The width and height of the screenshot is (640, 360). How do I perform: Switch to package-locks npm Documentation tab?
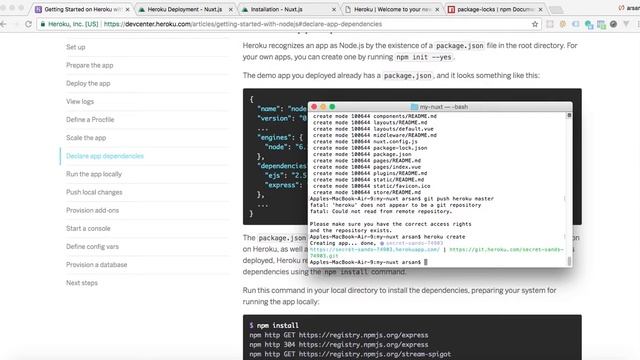pyautogui.click(x=495, y=9)
